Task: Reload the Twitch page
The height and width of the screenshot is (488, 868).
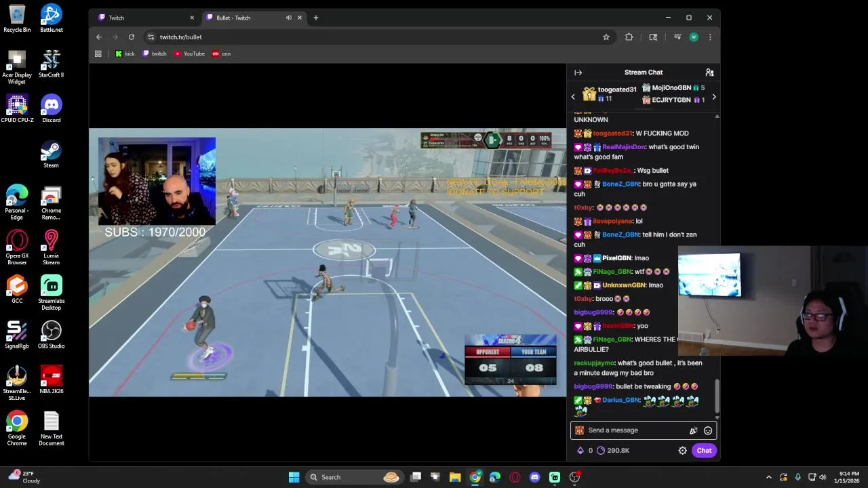Action: click(x=132, y=37)
